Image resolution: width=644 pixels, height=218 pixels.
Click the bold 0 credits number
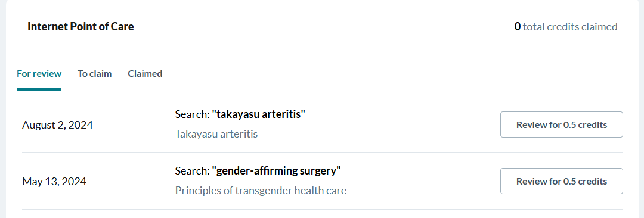(518, 27)
